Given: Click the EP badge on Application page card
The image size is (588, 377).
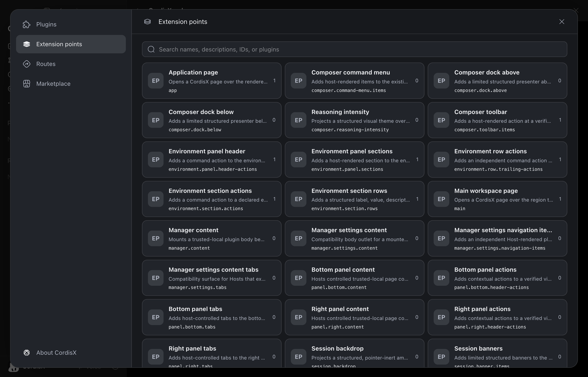Looking at the screenshot, I should tap(155, 80).
